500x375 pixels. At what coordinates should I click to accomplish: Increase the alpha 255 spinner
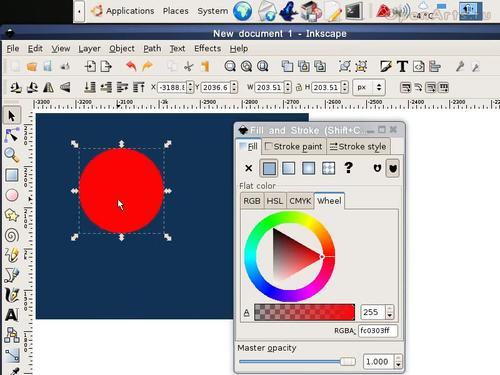(390, 309)
